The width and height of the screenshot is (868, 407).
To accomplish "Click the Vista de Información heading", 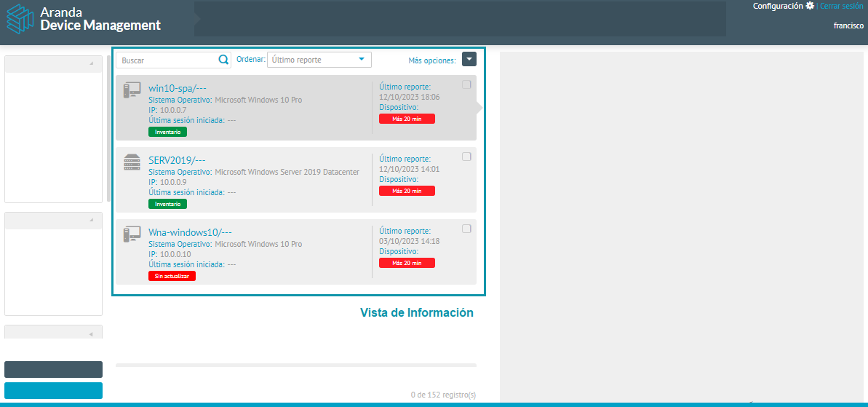I will tap(417, 312).
